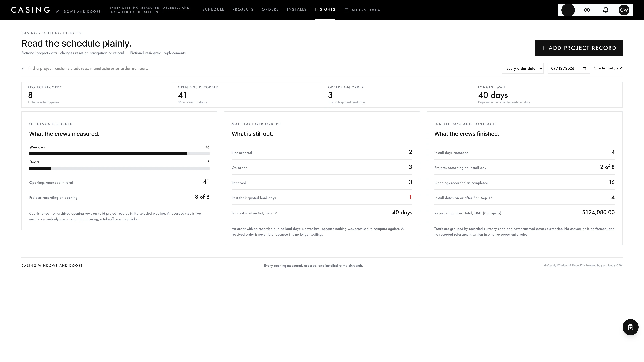The width and height of the screenshot is (644, 362).
Task: Click the Not ordered row
Action: (322, 152)
